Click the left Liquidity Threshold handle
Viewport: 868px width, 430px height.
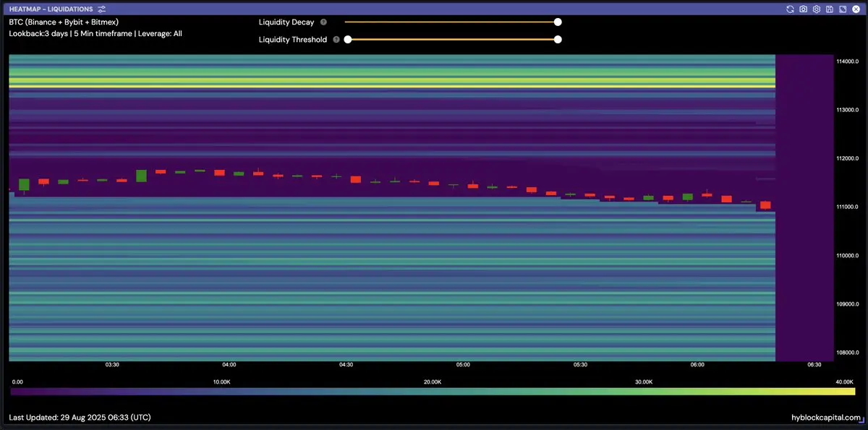348,39
